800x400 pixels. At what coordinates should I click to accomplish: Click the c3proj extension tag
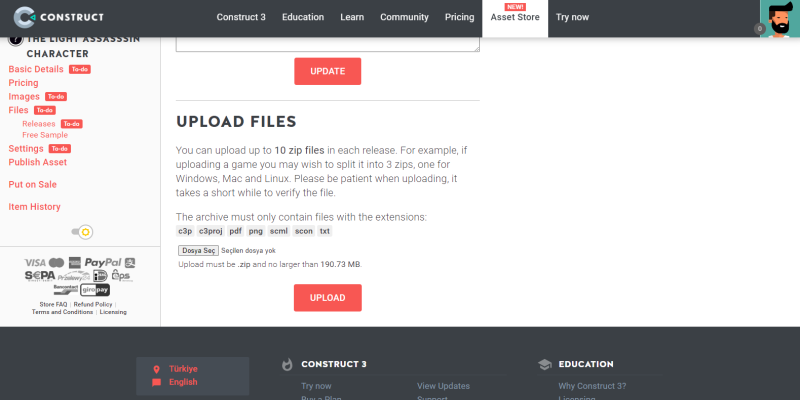click(211, 231)
